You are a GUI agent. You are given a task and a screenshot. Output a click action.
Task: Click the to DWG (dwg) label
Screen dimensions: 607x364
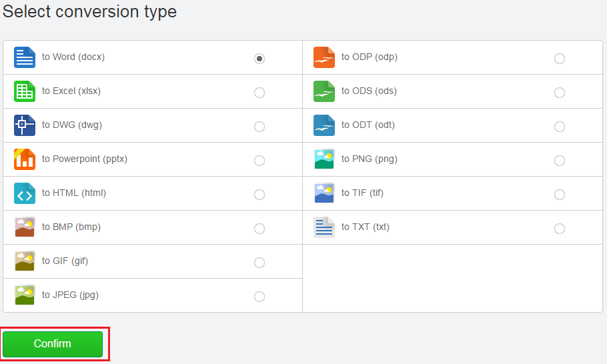(x=72, y=125)
